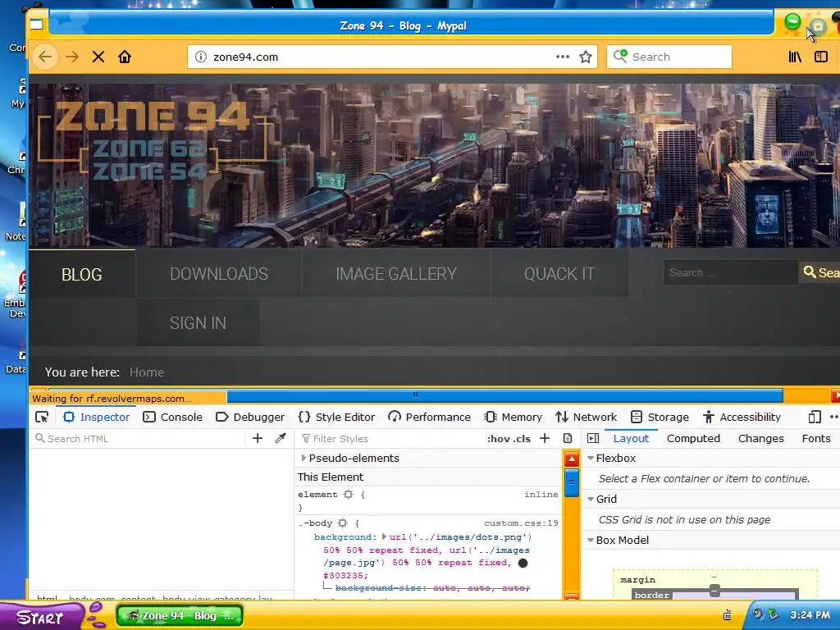This screenshot has height=630, width=840.
Task: Click the website search field
Action: [730, 272]
